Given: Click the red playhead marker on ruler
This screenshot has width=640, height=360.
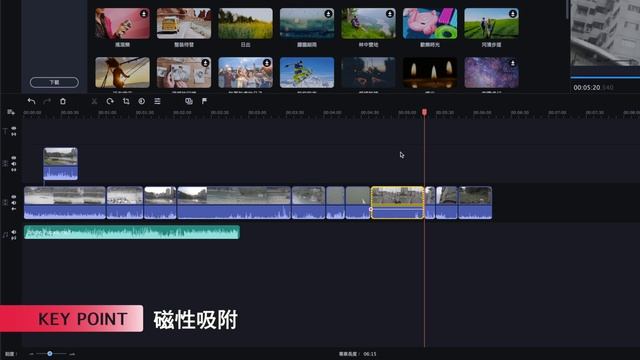Looking at the screenshot, I should [424, 112].
